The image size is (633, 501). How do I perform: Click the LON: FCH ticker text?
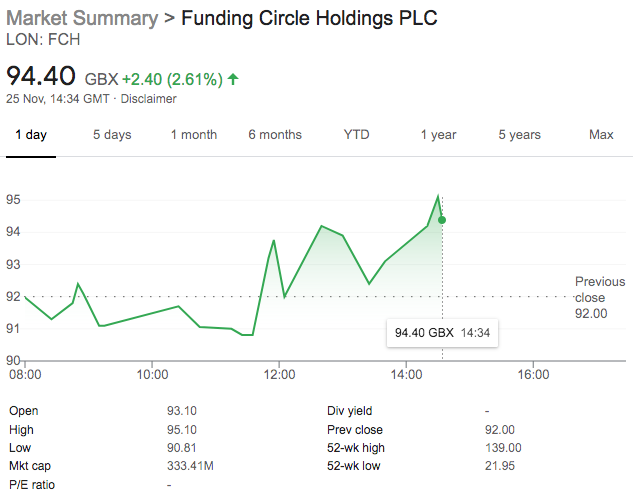pos(43,40)
